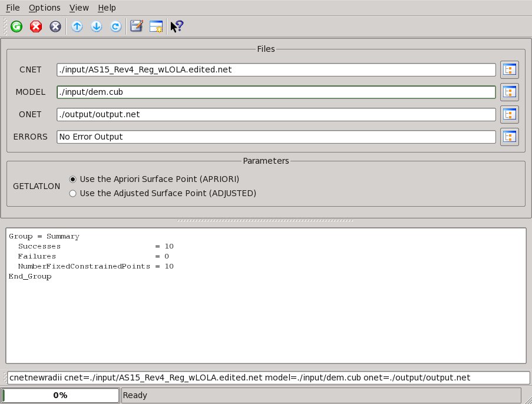
Task: Select Use the Adjusted Surface Point option
Action: [73, 193]
